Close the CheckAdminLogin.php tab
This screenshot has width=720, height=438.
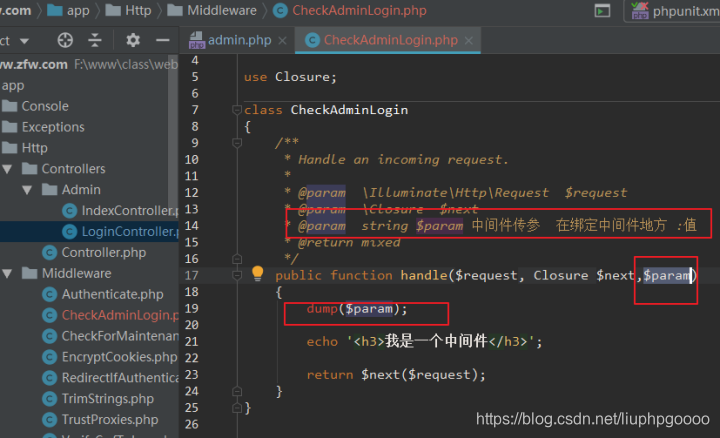468,41
